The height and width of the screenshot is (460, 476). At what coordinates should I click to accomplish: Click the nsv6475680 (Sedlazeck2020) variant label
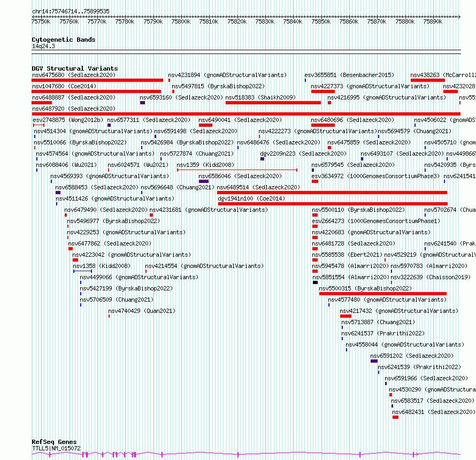click(74, 75)
